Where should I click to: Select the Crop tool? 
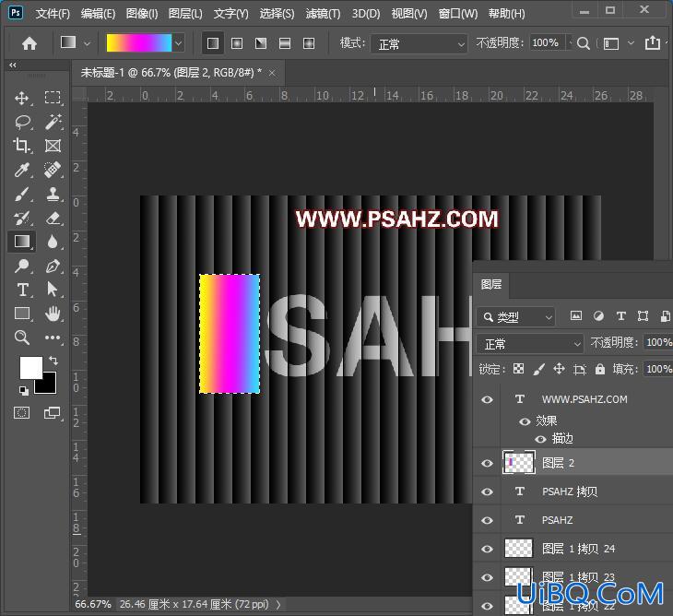coord(21,146)
